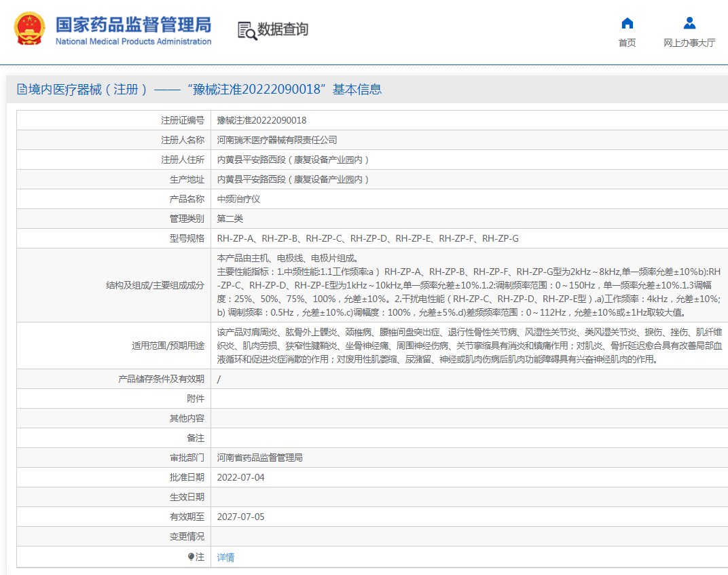Click the 审批部门 row label

coord(187,458)
